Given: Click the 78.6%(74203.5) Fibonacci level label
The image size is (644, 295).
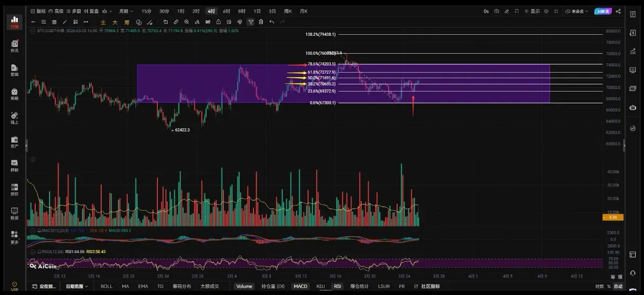Looking at the screenshot, I should point(321,64).
